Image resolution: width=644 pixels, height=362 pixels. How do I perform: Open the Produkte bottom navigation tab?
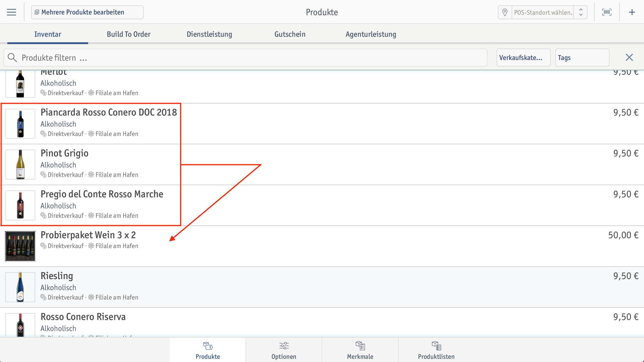[208, 350]
